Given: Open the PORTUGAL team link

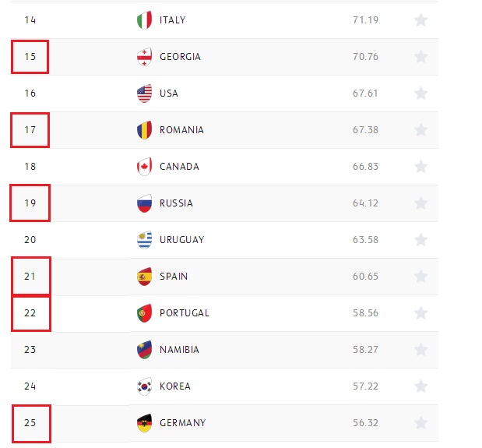Looking at the screenshot, I should tap(185, 313).
